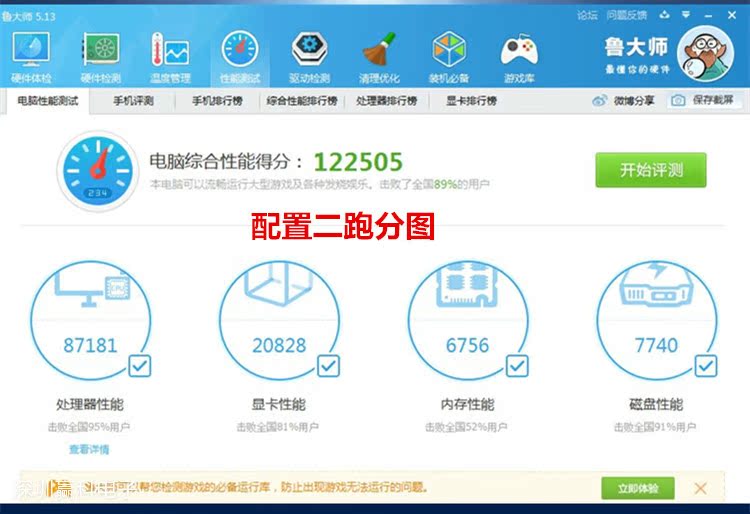Screen dimensions: 750x514
Task: Click the processor score 87181
Action: click(90, 345)
